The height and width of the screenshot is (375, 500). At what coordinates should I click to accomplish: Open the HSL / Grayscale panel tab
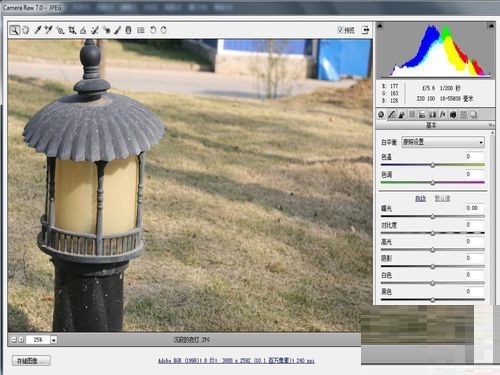pos(412,115)
